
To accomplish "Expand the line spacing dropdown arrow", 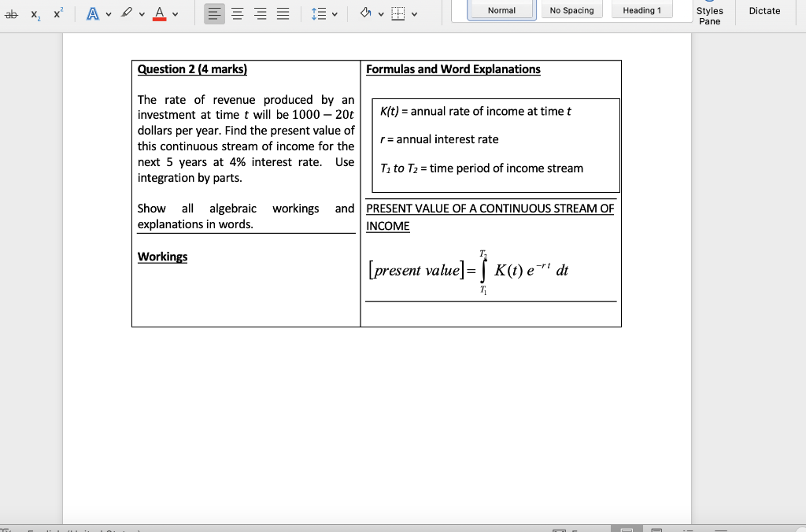I will click(335, 14).
